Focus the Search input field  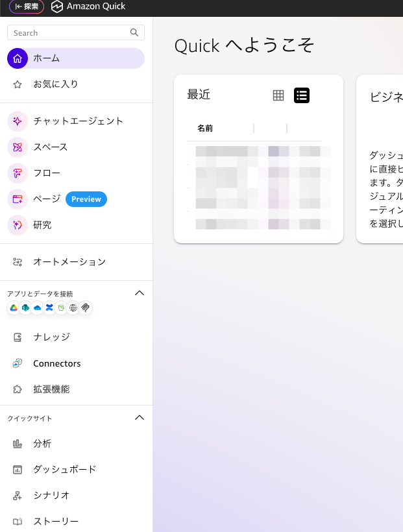coord(76,32)
